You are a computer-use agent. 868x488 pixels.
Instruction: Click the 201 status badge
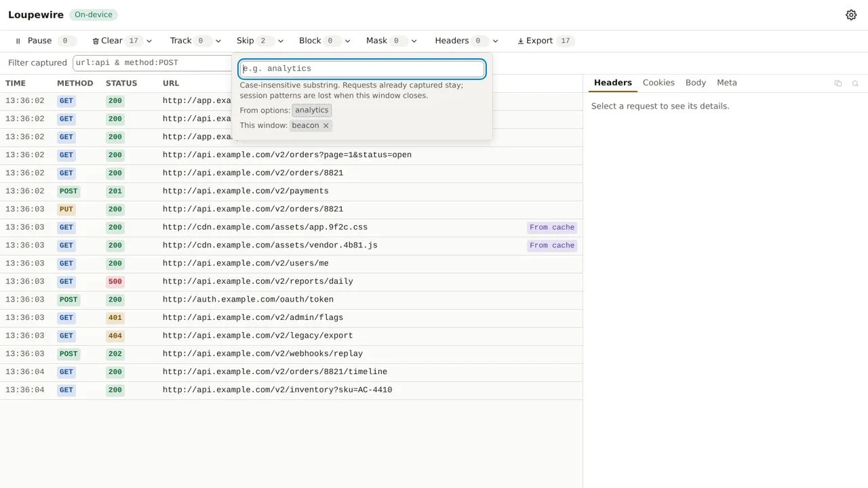click(x=115, y=191)
